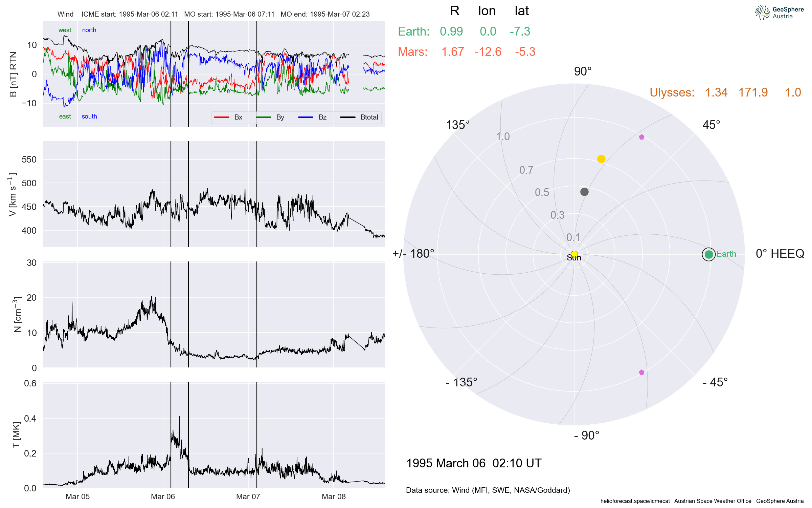Click the 'Earth:' position row label
Image resolution: width=812 pixels, height=508 pixels.
pyautogui.click(x=414, y=31)
